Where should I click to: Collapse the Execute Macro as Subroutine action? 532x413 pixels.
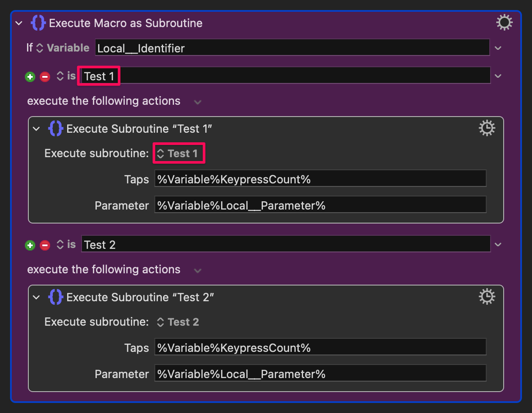pyautogui.click(x=19, y=23)
